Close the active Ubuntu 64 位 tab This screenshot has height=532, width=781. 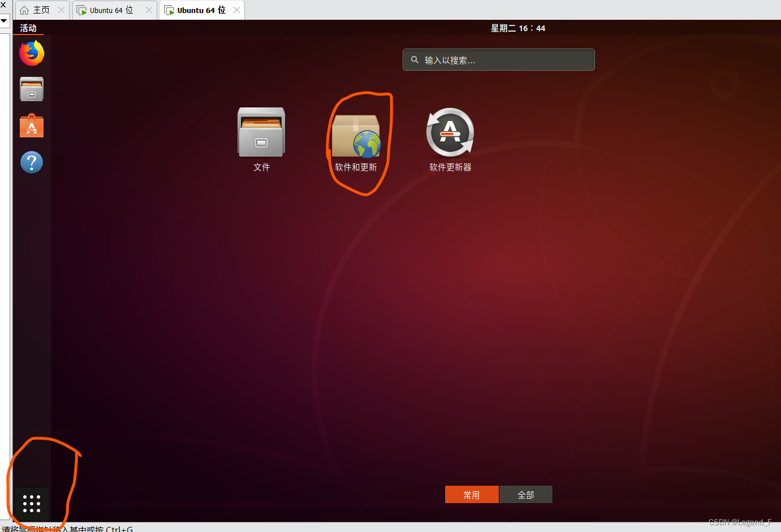pyautogui.click(x=236, y=10)
